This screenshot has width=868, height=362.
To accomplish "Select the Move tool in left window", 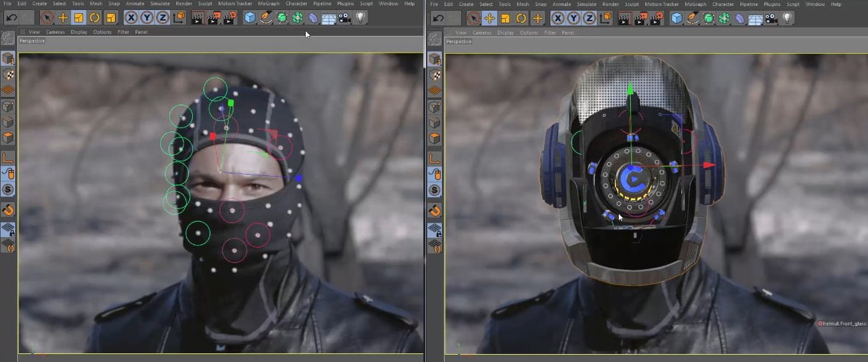I will click(x=63, y=18).
